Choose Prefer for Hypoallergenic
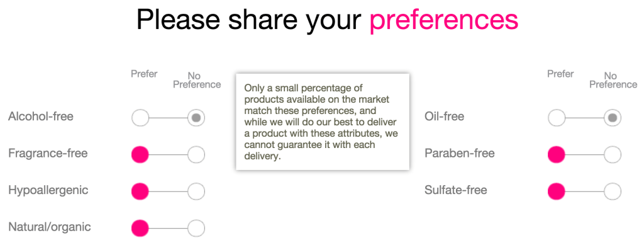This screenshot has height=250, width=644. pos(140,191)
